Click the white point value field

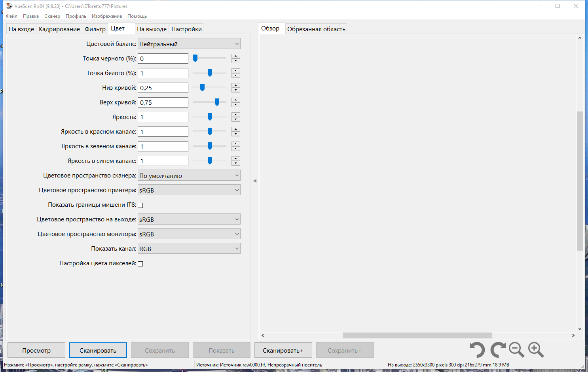163,73
